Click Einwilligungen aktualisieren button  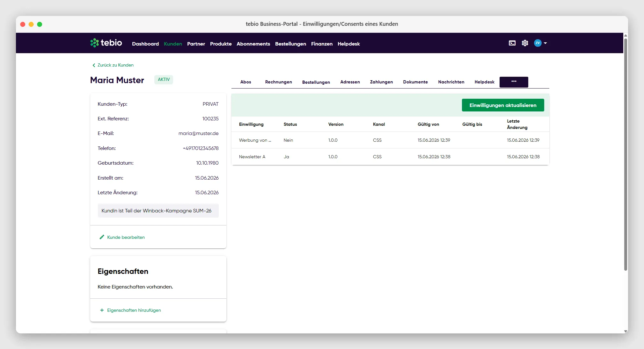click(503, 105)
